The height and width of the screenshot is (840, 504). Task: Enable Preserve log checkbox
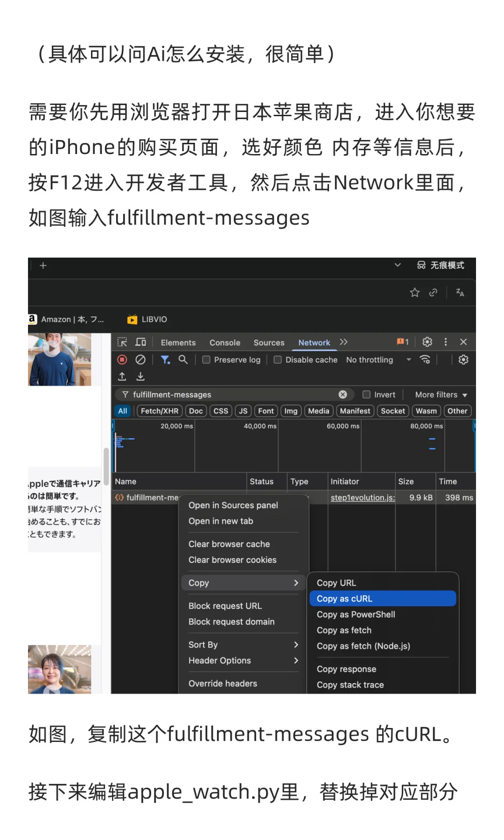pyautogui.click(x=206, y=360)
